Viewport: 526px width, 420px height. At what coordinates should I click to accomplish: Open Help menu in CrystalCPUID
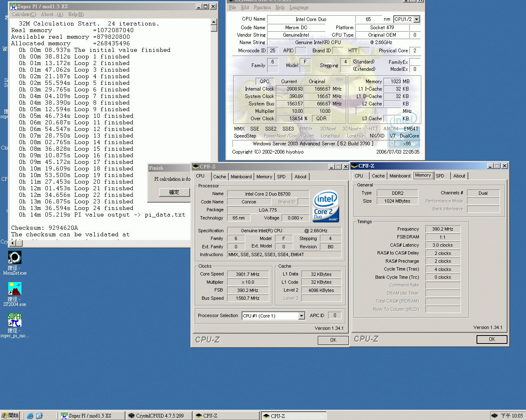pos(280,7)
